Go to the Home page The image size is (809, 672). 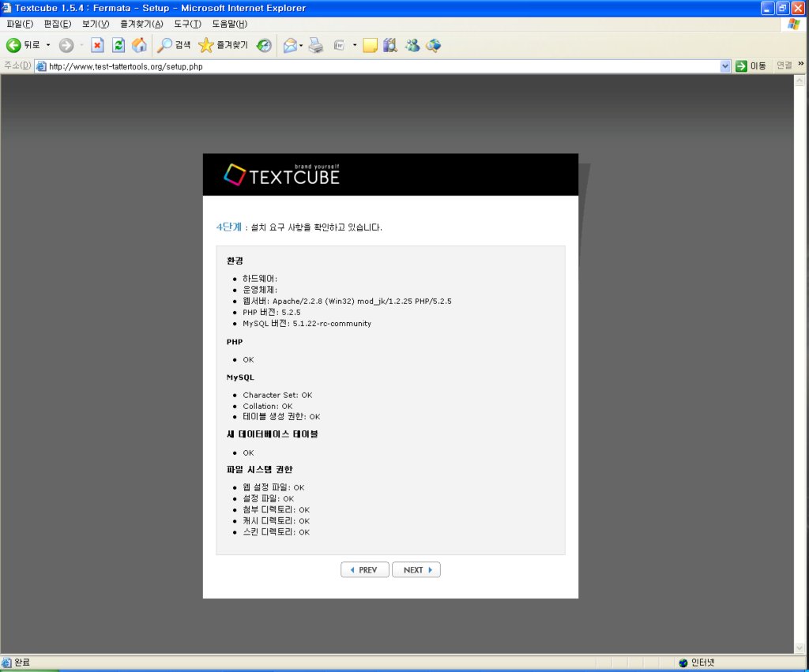pos(139,45)
